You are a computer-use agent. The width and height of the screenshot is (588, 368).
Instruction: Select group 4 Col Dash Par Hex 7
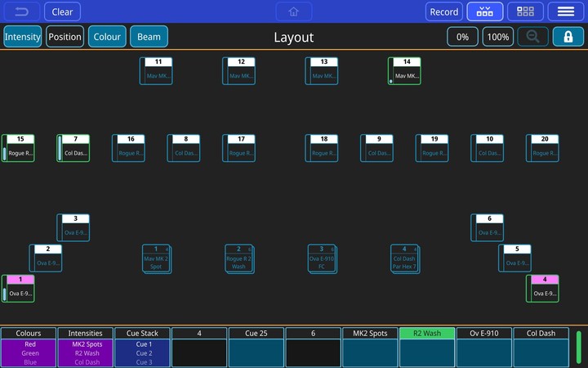pyautogui.click(x=404, y=258)
